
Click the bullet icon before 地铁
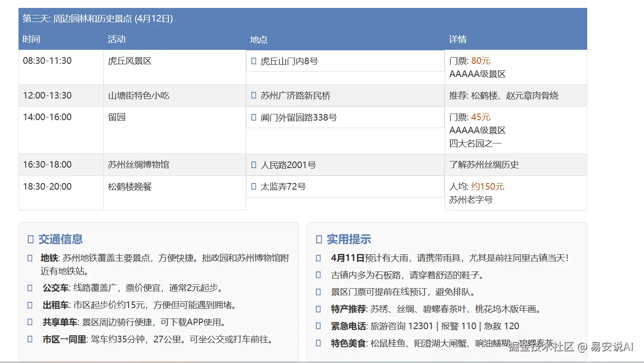click(x=30, y=258)
